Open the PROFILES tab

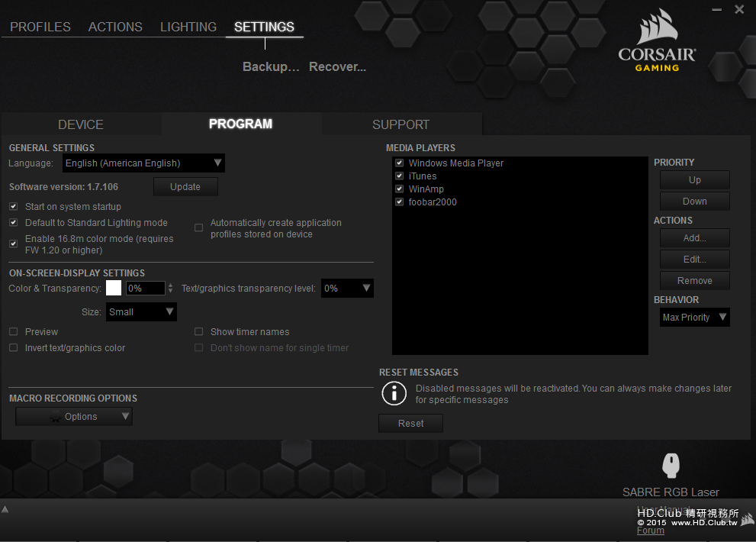tap(40, 27)
